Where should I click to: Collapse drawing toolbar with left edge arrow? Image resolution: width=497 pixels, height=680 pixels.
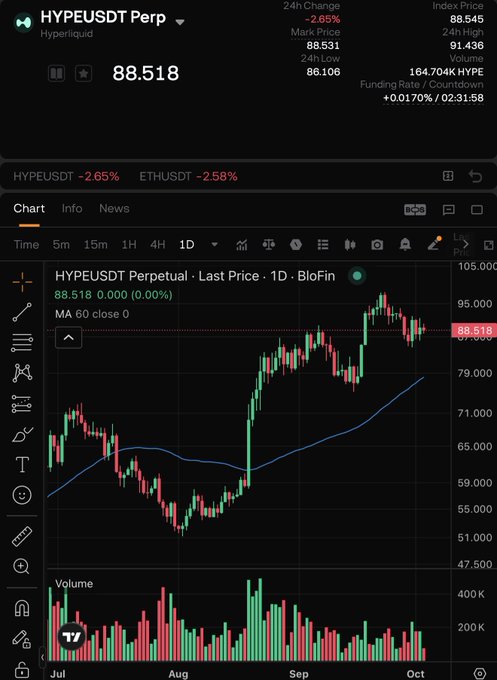[42, 657]
